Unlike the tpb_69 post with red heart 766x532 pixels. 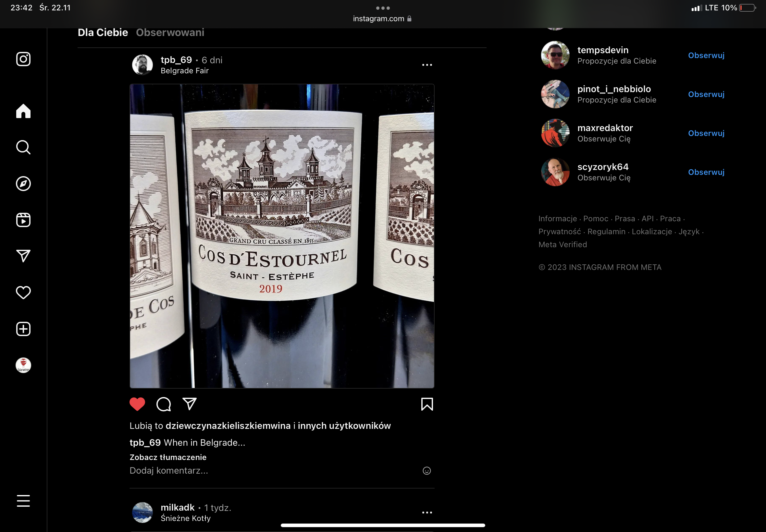tap(137, 404)
